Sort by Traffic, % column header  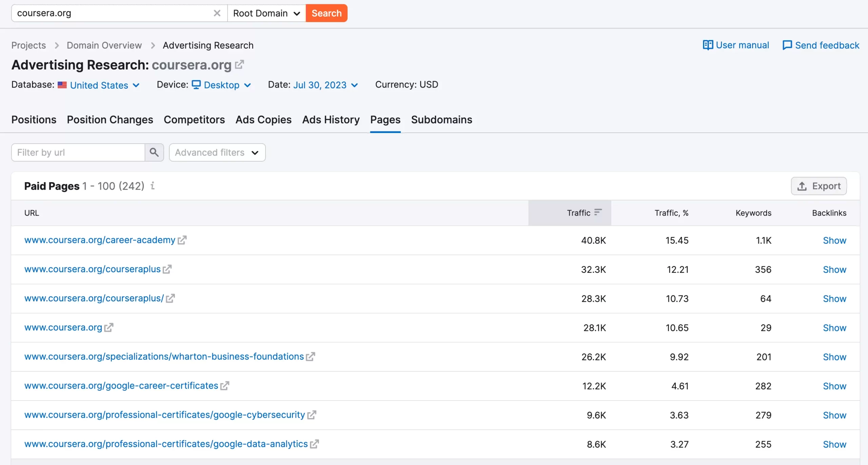(671, 213)
